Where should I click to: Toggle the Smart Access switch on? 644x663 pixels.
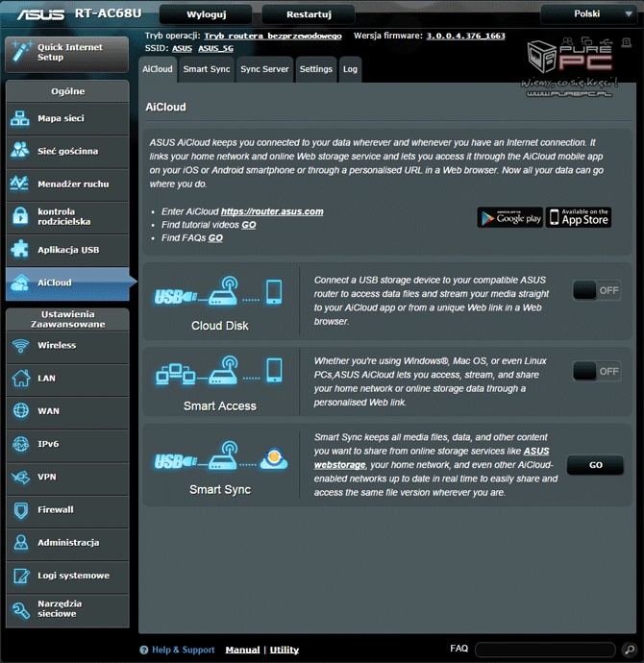point(597,371)
